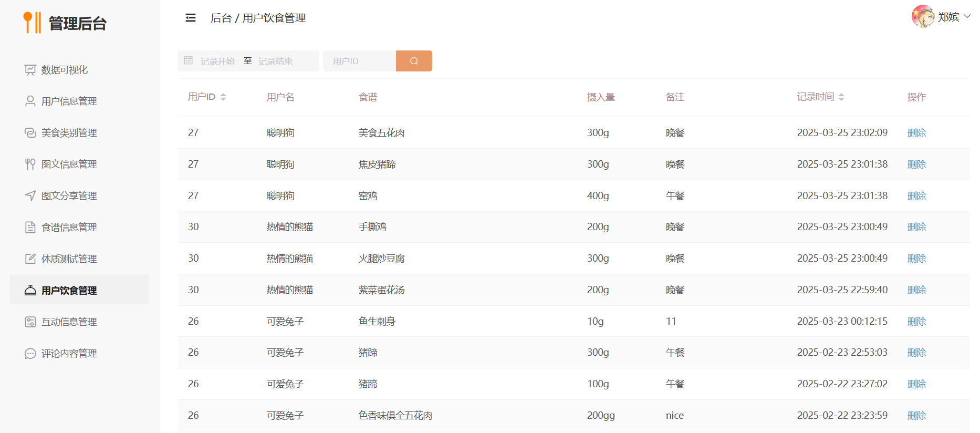Viewport: 980px width, 433px height.
Task: Click the 操作 column header
Action: [916, 97]
